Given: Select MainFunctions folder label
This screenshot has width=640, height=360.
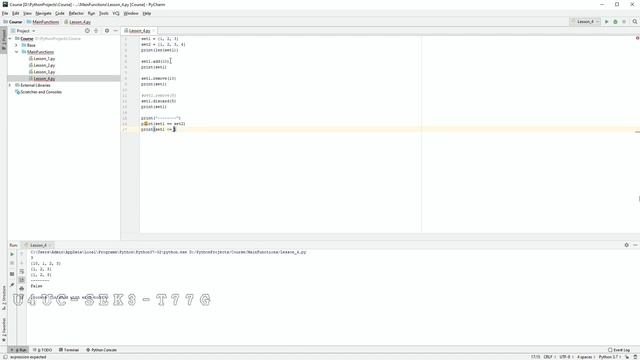Looking at the screenshot, I should 40,52.
